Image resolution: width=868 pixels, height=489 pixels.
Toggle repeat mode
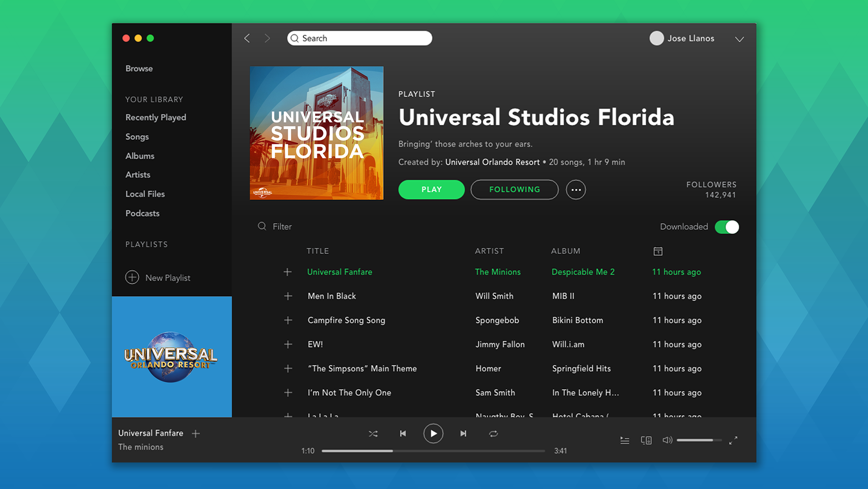[x=493, y=434]
